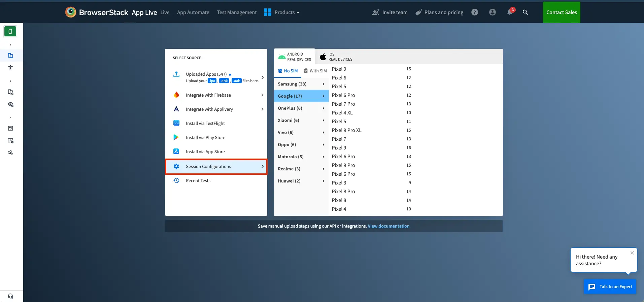
Task: Open search with the magnifier icon
Action: [525, 12]
